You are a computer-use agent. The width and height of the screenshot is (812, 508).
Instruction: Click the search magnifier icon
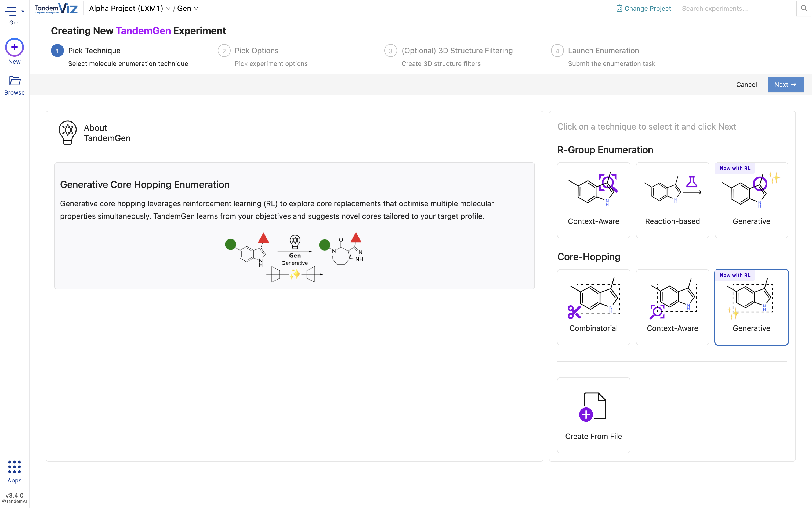[804, 8]
